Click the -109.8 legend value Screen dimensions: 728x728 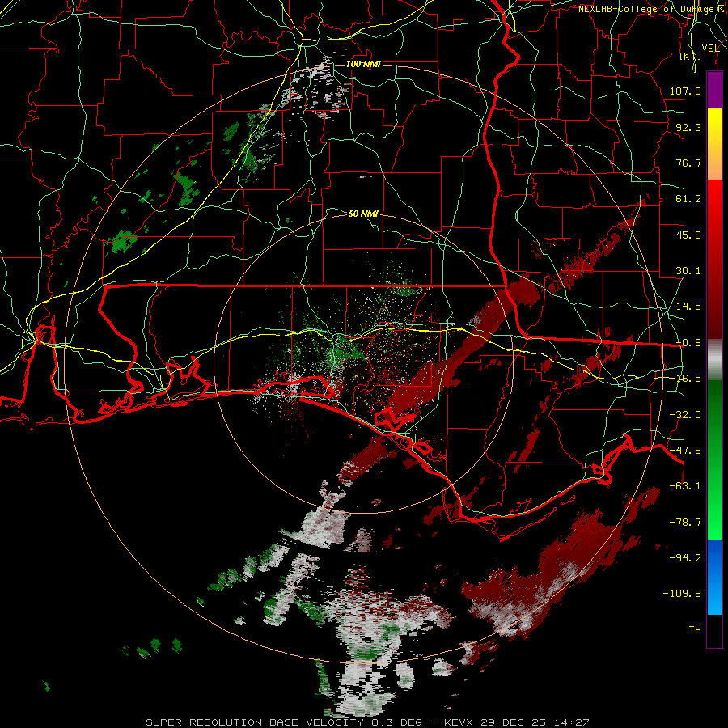click(682, 594)
